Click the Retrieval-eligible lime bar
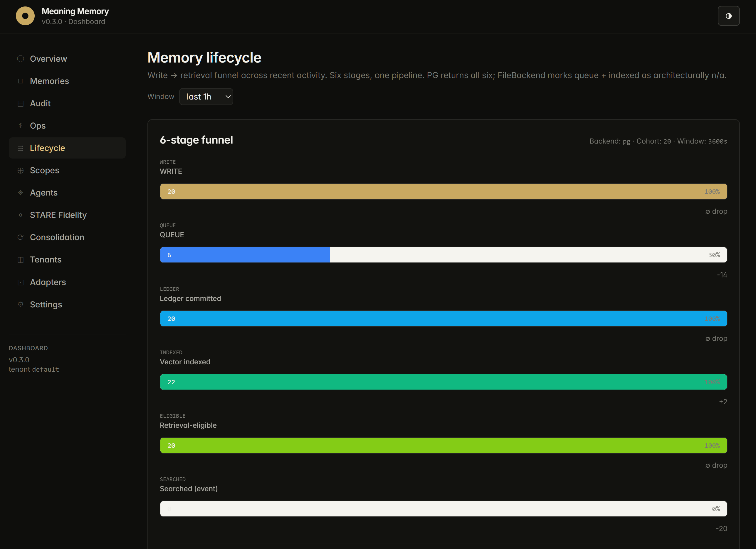Viewport: 756px width, 549px height. click(x=443, y=445)
